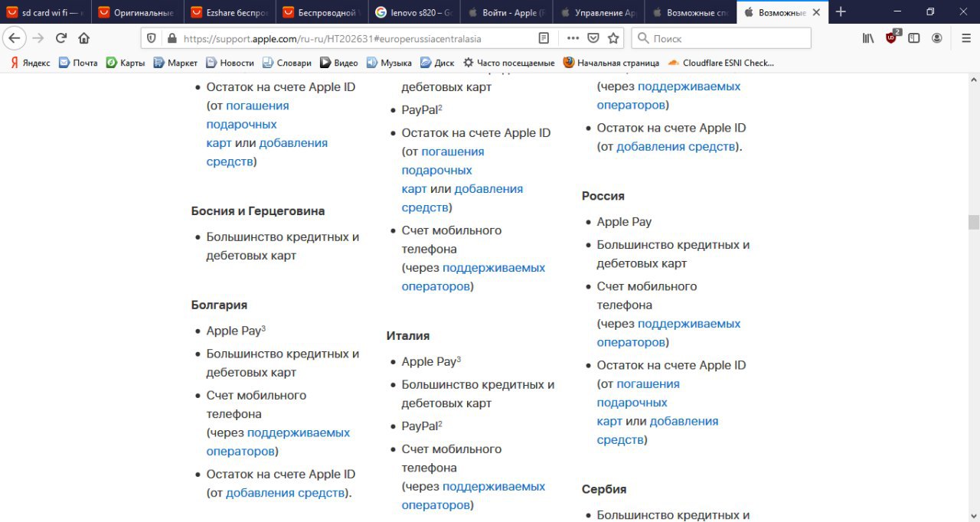Click 'Apple Pay' item under Италия
Viewport: 980px width, 522px height.
tap(431, 361)
